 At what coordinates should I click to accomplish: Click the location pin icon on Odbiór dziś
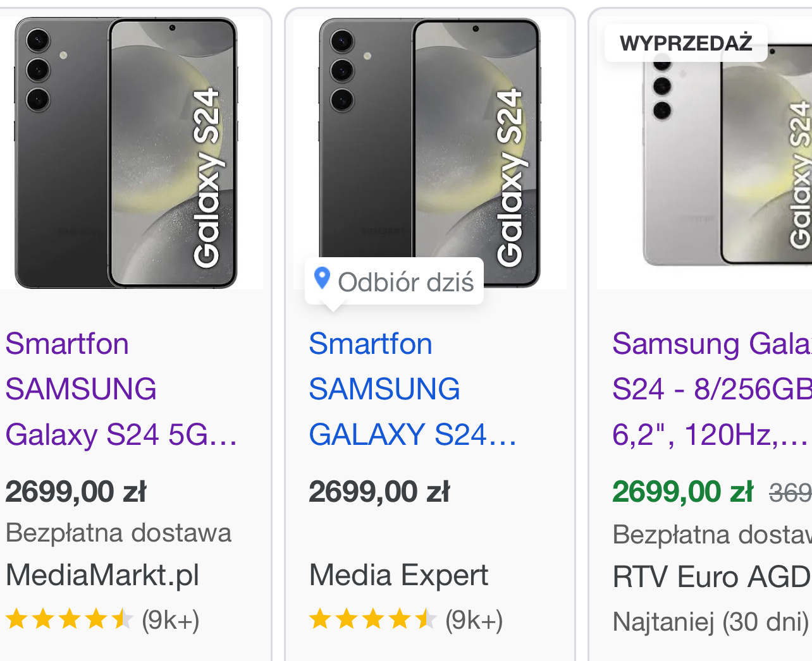[322, 278]
